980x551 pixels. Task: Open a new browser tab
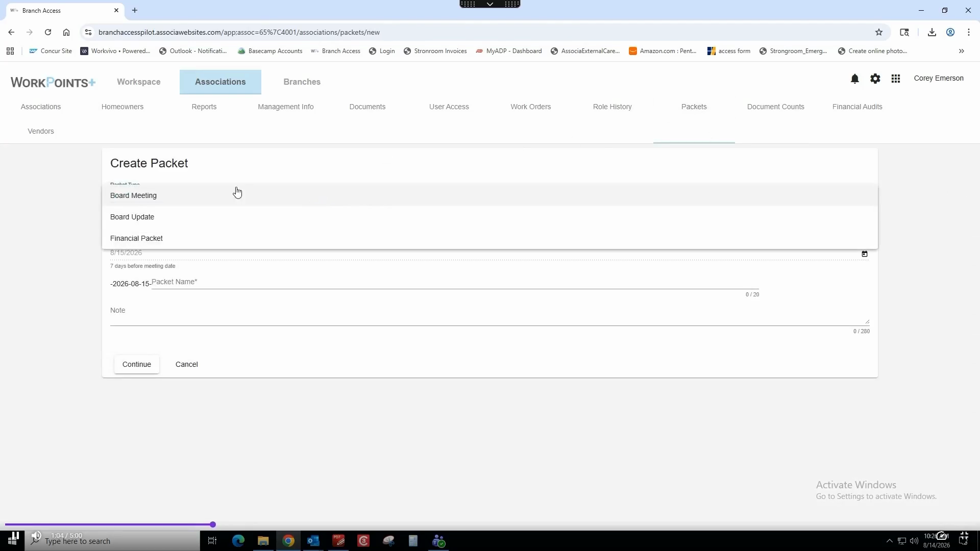[x=135, y=10]
